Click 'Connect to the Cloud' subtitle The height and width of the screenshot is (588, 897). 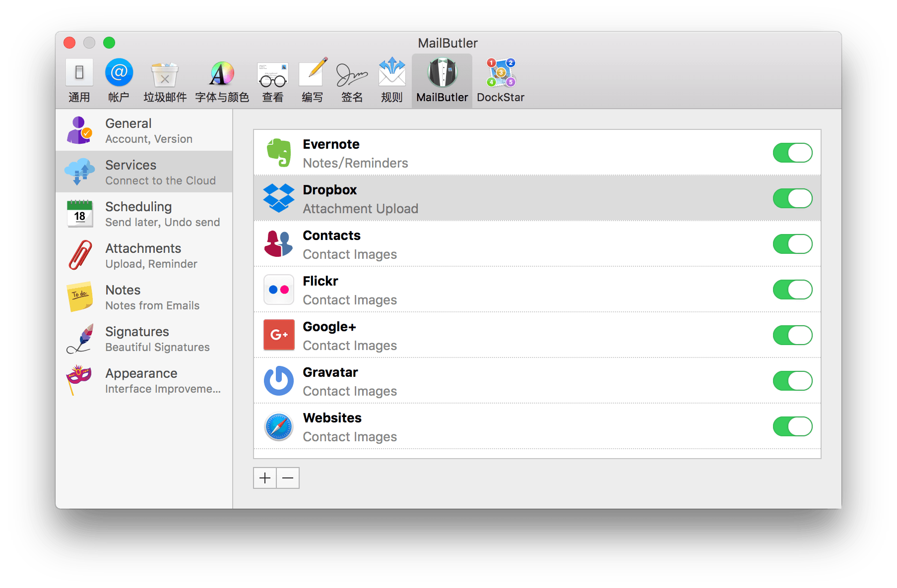pyautogui.click(x=161, y=180)
